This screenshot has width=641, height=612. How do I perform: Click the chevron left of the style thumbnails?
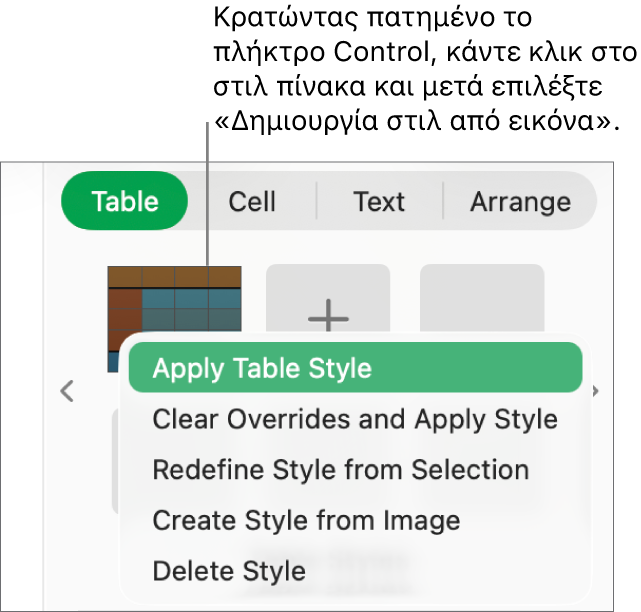(x=67, y=391)
